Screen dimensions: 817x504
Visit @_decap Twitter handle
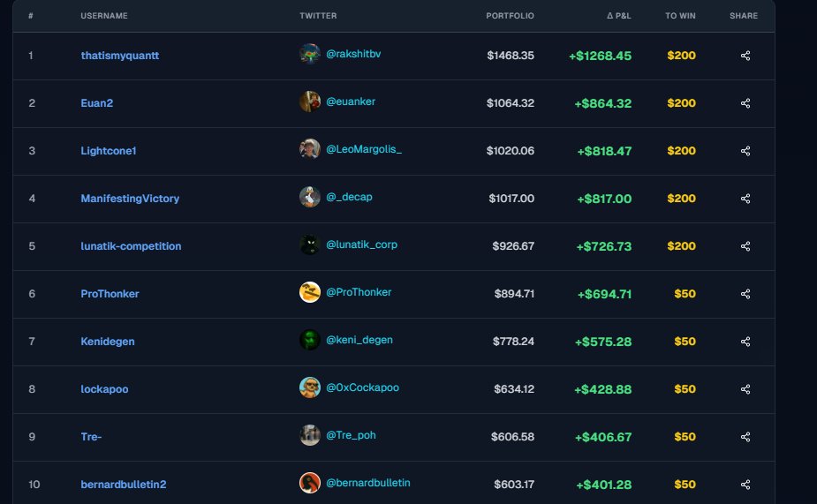(349, 198)
